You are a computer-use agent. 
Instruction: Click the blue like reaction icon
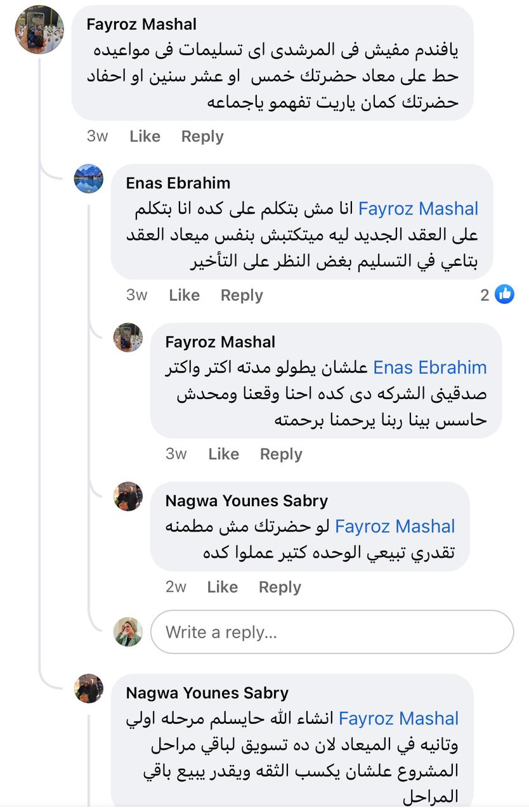(504, 294)
